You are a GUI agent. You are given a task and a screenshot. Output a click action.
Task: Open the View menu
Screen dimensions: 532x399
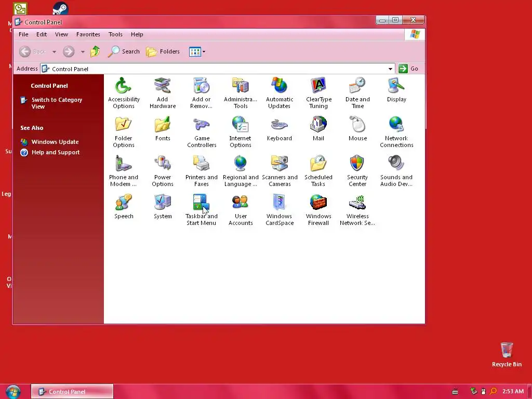61,34
